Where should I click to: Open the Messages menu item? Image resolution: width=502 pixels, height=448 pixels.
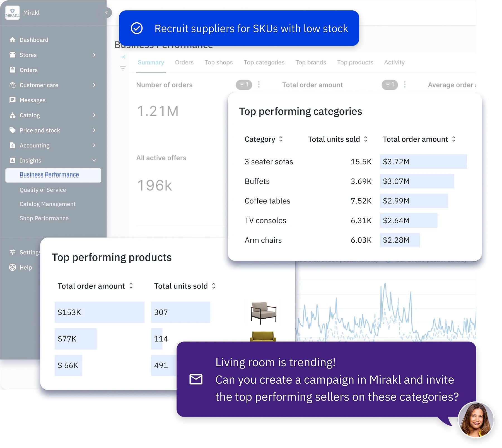(32, 100)
